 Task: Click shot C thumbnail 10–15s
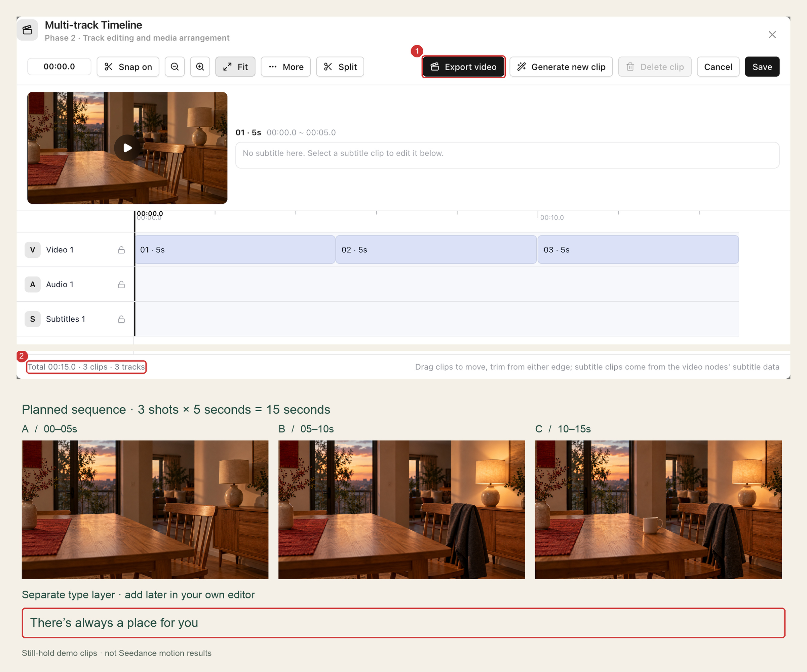tap(658, 510)
